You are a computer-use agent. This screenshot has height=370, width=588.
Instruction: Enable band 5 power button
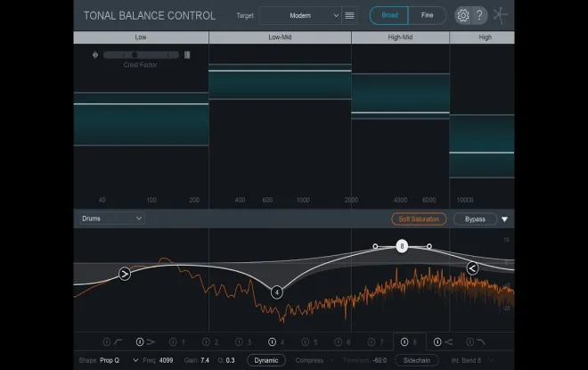point(306,341)
